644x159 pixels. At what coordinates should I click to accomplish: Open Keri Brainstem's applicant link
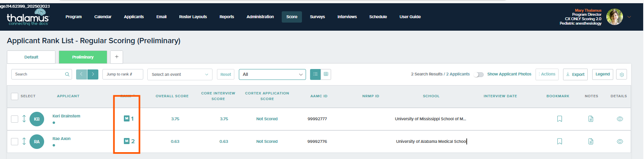[x=66, y=116]
